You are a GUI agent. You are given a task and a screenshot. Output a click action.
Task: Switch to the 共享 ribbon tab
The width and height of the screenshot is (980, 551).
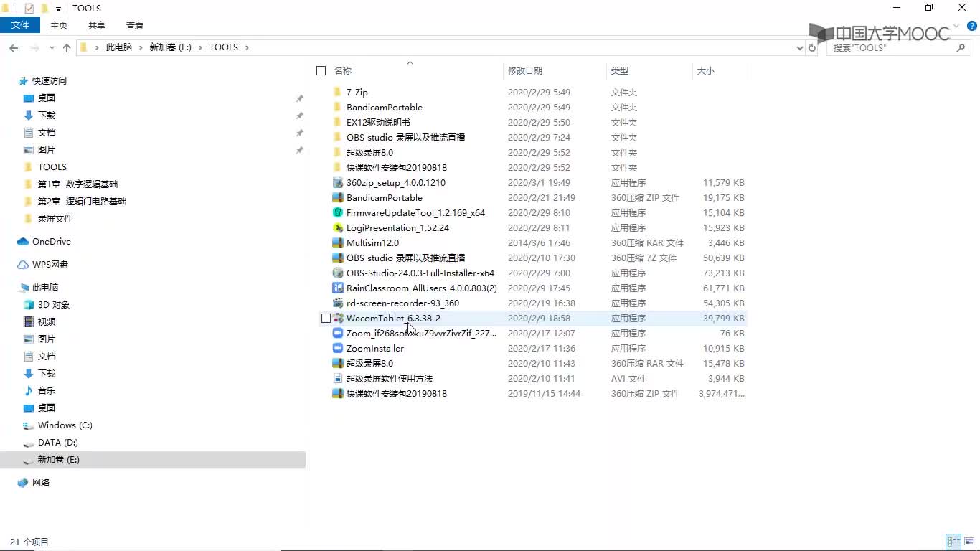pos(97,25)
